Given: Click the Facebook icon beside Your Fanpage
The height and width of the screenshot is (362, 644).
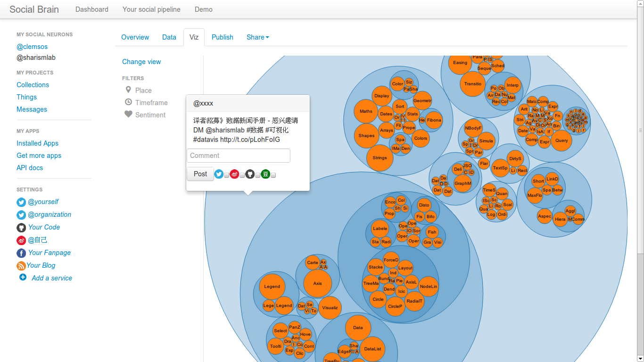Looking at the screenshot, I should pyautogui.click(x=21, y=253).
